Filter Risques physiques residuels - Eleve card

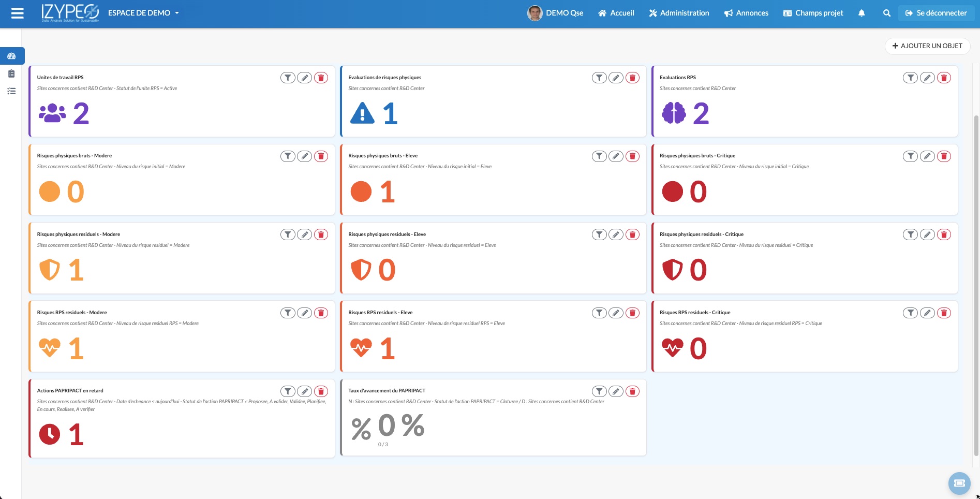[599, 234]
